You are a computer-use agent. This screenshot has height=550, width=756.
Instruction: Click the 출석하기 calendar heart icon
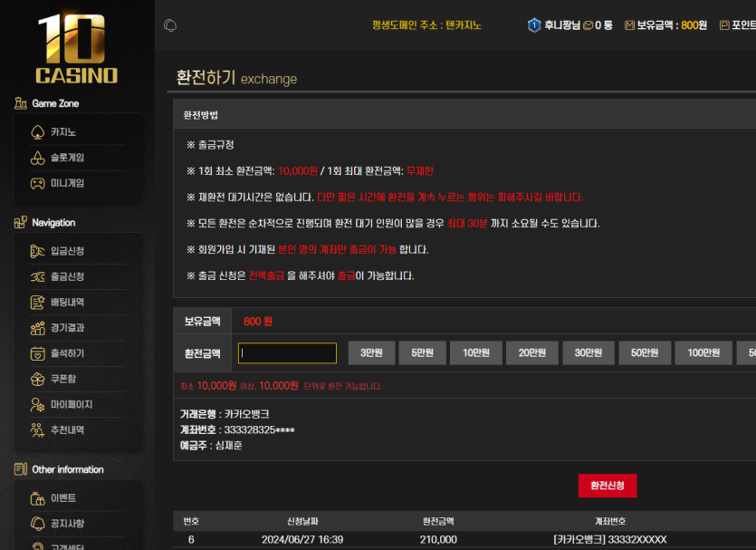tap(38, 353)
